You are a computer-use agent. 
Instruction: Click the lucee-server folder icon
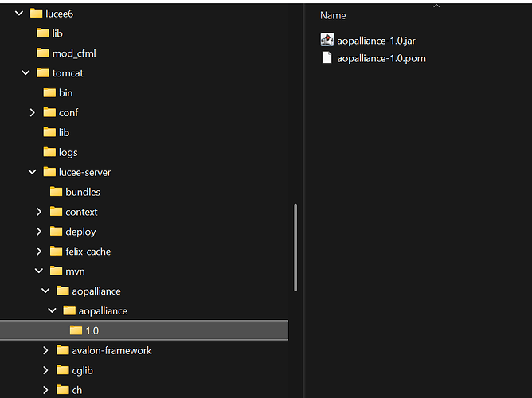coord(49,172)
